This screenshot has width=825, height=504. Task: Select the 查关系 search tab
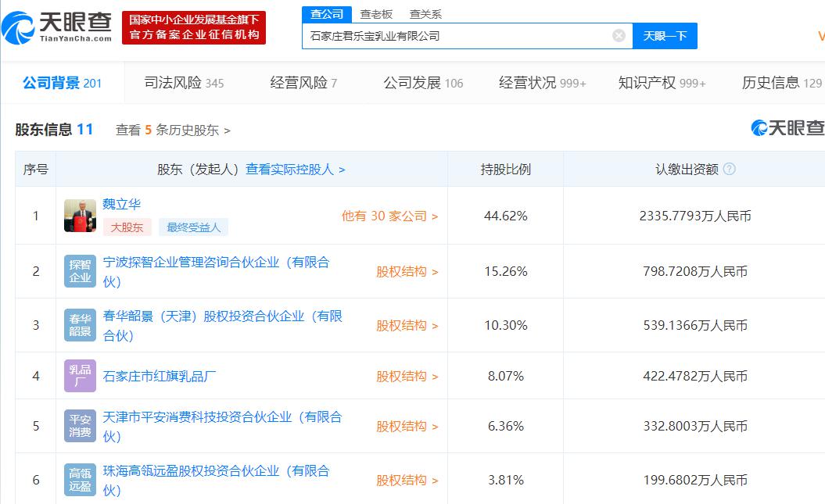pyautogui.click(x=425, y=14)
